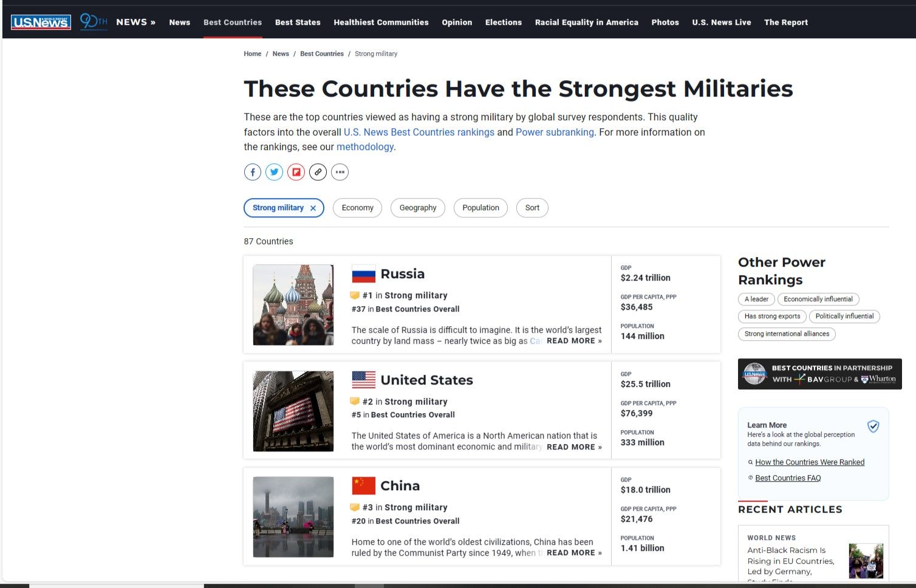Remove the Strong military filter
Viewport: 916px width, 588px height.
point(313,208)
